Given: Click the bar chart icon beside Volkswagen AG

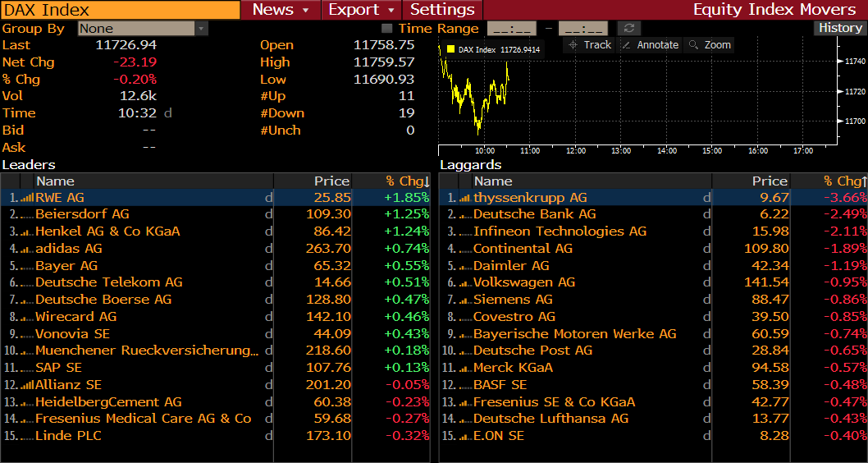Looking at the screenshot, I should pyautogui.click(x=465, y=283).
